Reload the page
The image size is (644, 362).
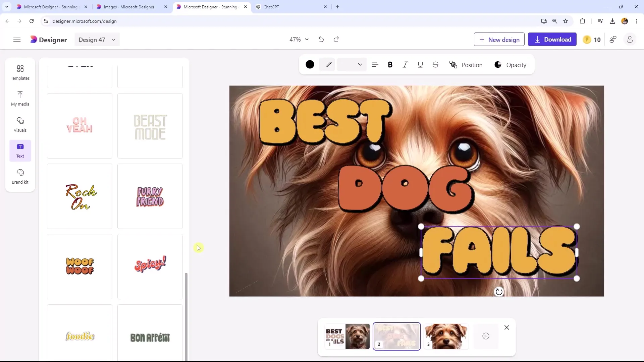pos(32,21)
